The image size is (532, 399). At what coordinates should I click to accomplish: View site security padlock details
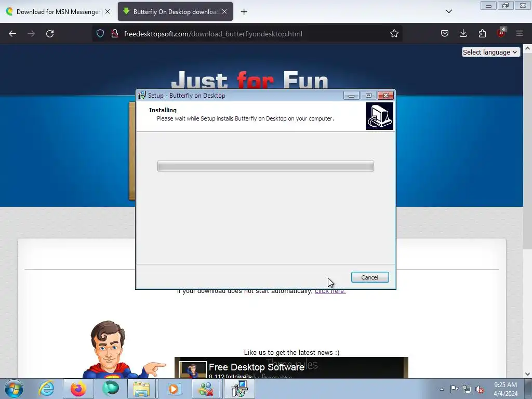(x=115, y=34)
